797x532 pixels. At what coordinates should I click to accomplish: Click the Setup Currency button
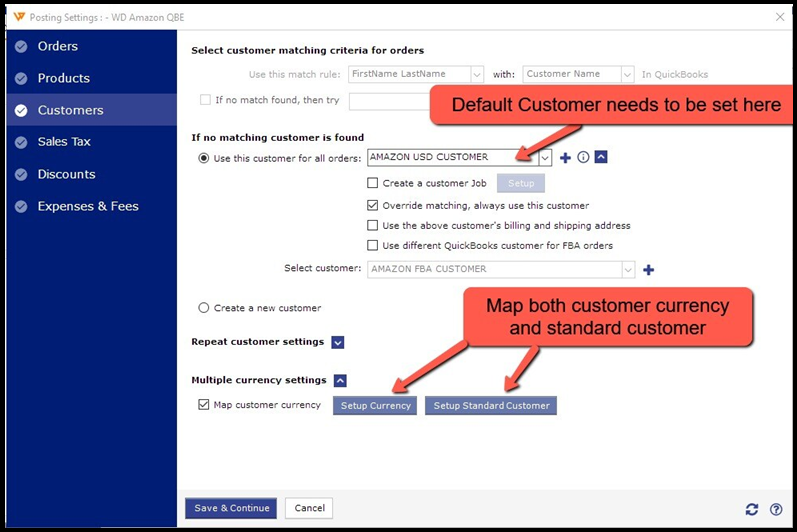[x=375, y=405]
